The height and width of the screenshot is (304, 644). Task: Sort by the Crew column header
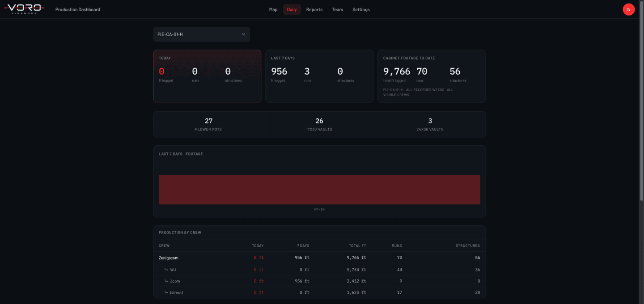164,245
